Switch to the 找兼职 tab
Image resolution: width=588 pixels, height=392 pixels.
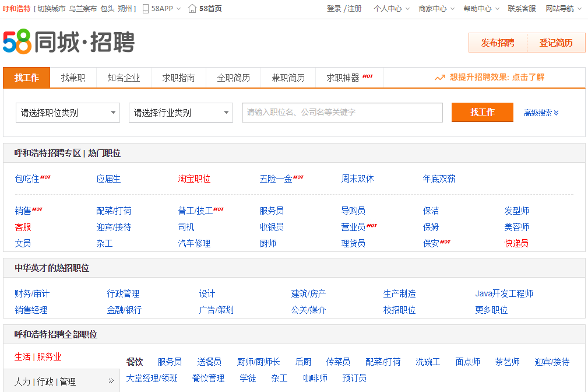click(73, 78)
